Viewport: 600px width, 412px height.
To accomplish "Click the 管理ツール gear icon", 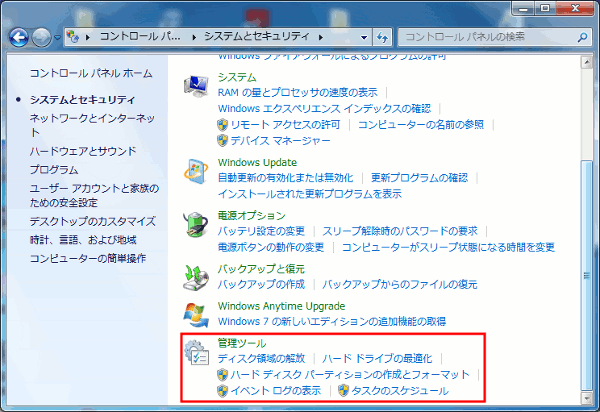I will click(x=199, y=352).
